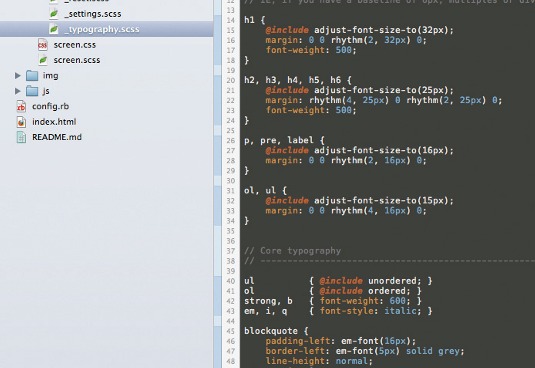The image size is (535, 368).
Task: Click line number 26 in gutter
Action: coord(231,141)
